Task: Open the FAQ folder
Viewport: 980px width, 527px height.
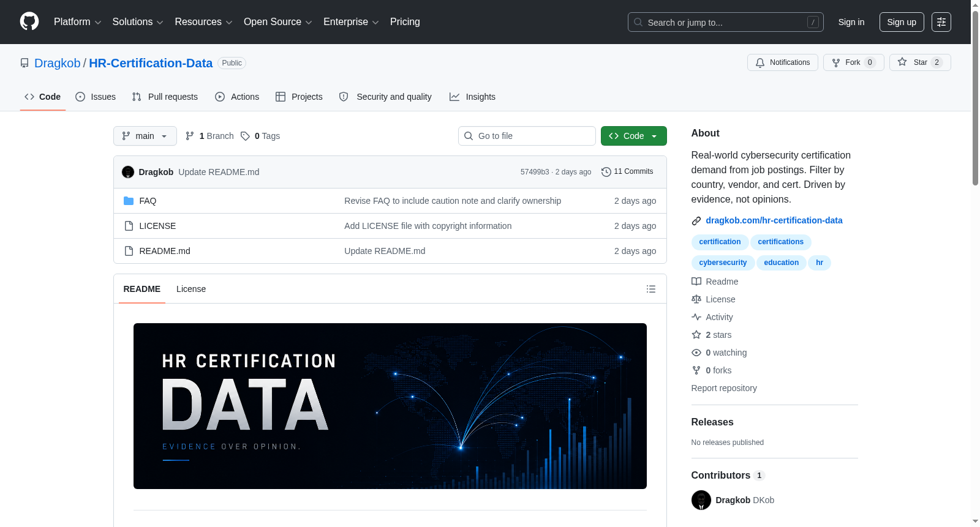Action: [x=148, y=201]
